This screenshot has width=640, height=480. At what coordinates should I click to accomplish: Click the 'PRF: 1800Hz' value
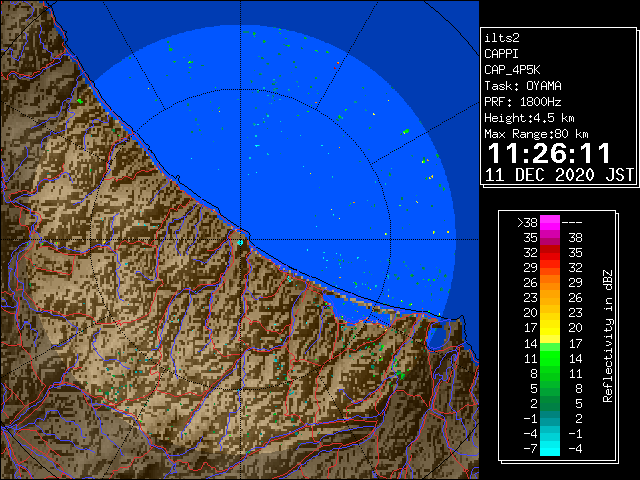[522, 102]
